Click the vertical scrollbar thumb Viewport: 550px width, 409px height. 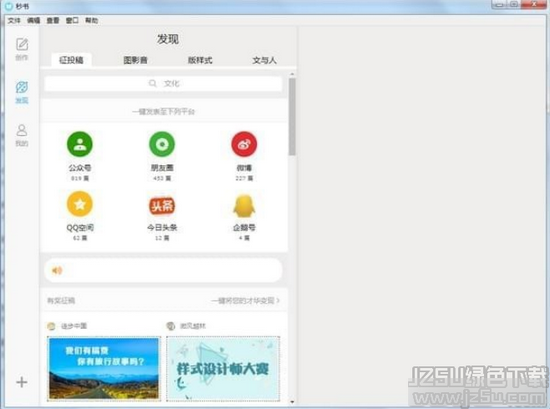pos(292,116)
